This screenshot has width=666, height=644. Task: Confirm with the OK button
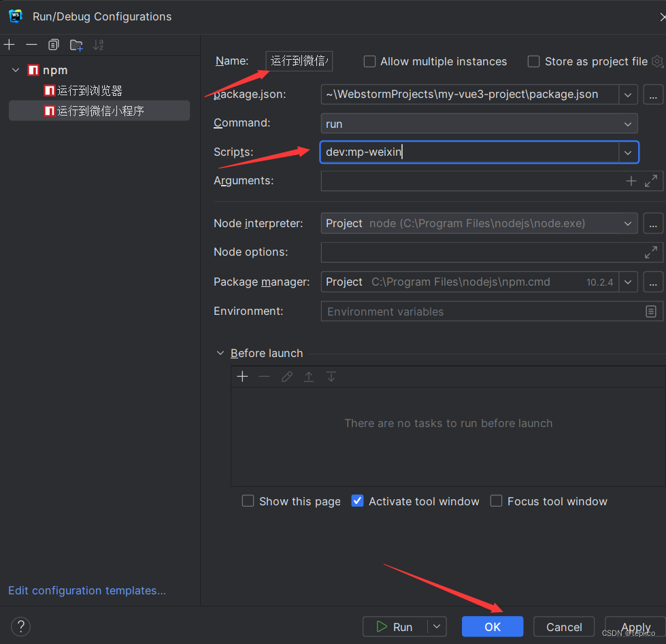tap(493, 626)
